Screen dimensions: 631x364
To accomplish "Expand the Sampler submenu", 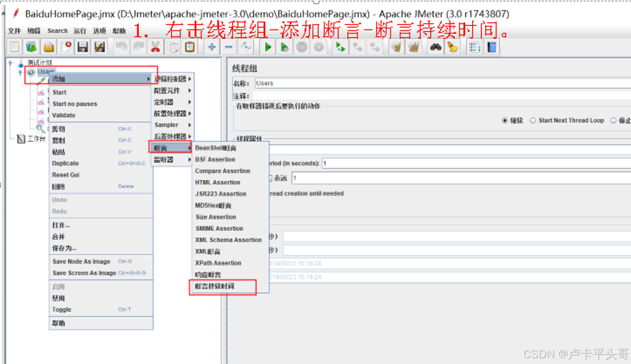I will coord(172,124).
